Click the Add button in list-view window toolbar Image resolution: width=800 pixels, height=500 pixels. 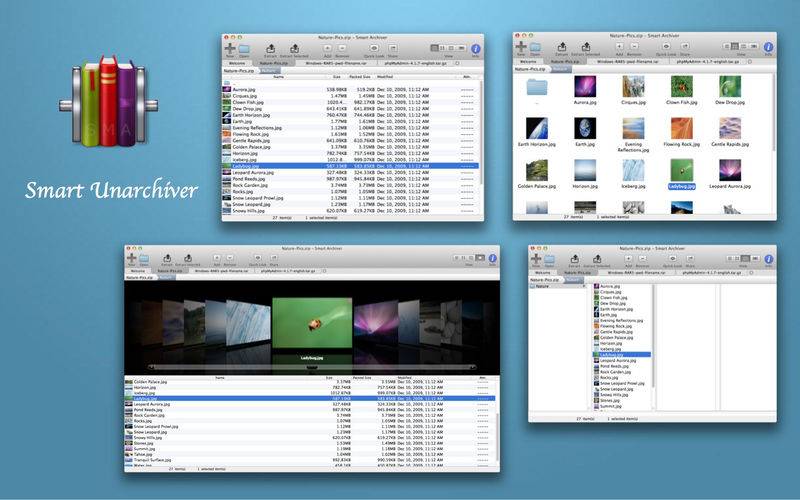[x=328, y=48]
